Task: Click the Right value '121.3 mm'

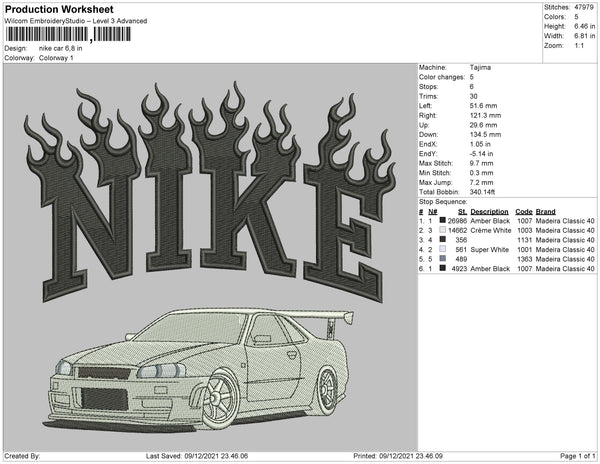Action: coord(485,116)
